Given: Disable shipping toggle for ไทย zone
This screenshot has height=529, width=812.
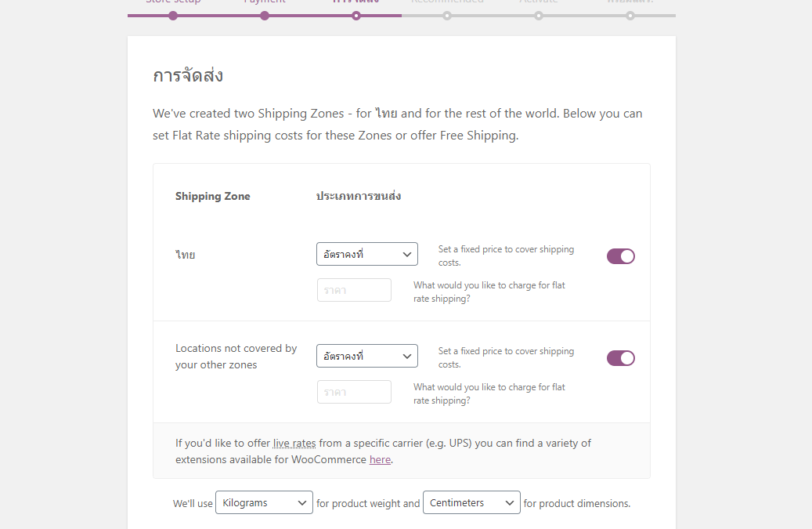Looking at the screenshot, I should click(620, 256).
